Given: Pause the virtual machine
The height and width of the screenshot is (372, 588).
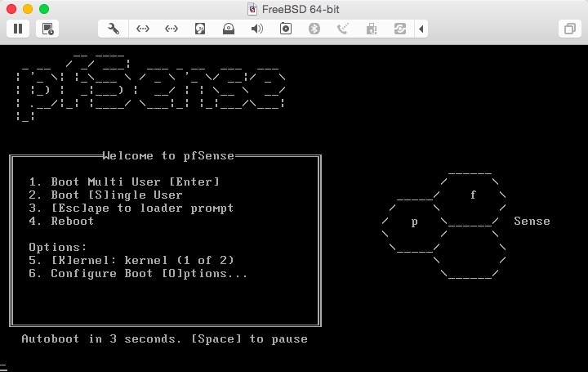Looking at the screenshot, I should (x=18, y=29).
